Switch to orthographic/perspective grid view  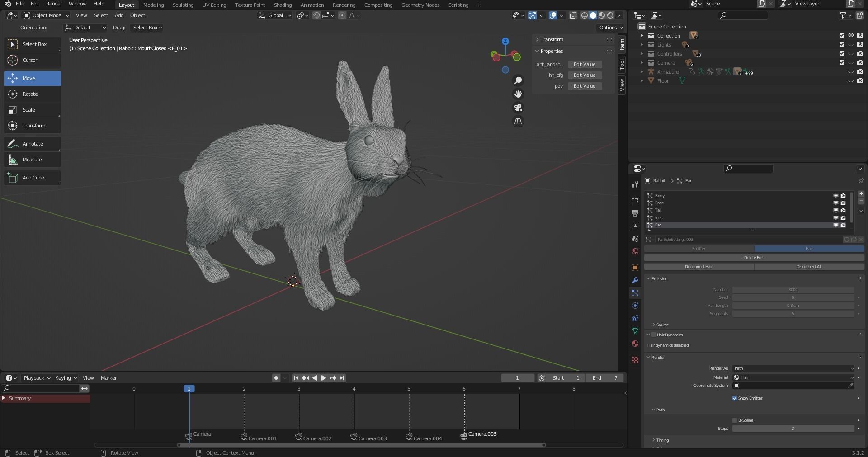(518, 122)
